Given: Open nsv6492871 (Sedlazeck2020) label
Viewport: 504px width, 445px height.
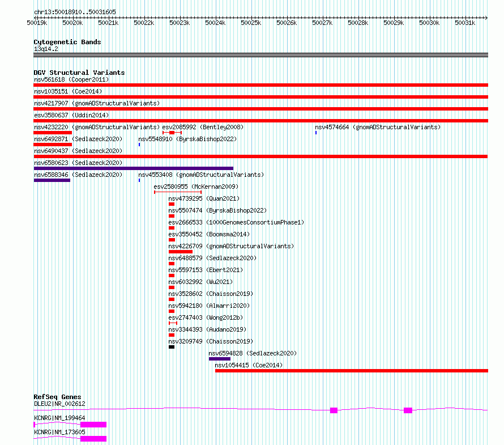Looking at the screenshot, I should click(78, 139).
